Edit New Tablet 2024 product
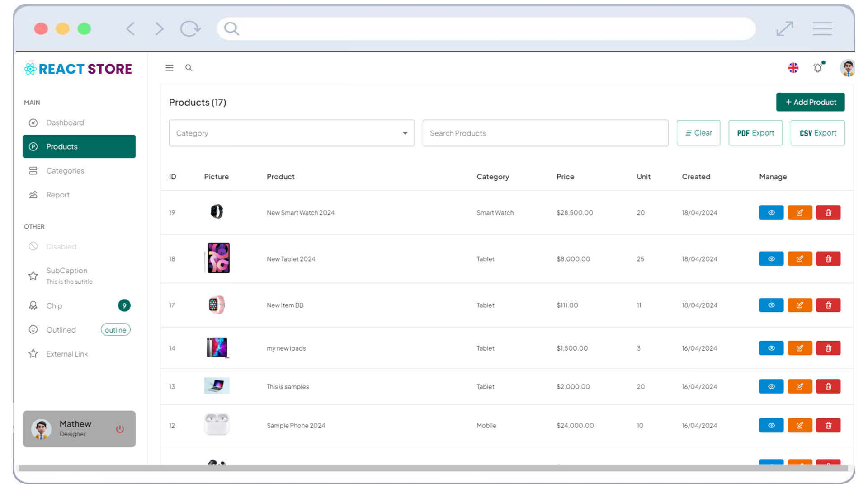The width and height of the screenshot is (868, 488). (x=800, y=259)
